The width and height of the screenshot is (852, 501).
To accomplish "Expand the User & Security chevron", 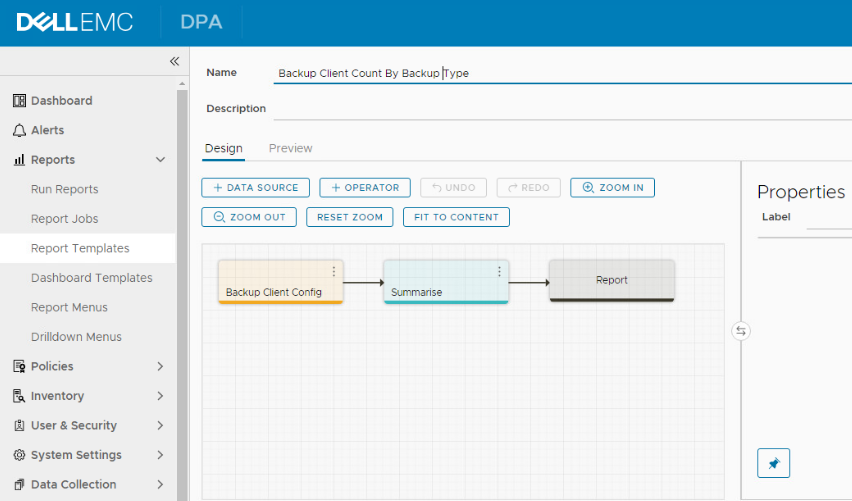I will (160, 426).
